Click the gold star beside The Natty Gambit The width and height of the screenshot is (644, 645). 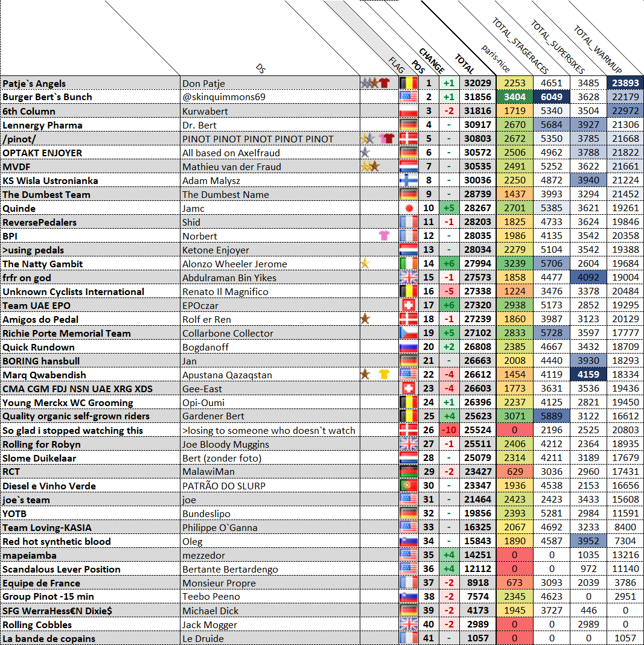[365, 264]
